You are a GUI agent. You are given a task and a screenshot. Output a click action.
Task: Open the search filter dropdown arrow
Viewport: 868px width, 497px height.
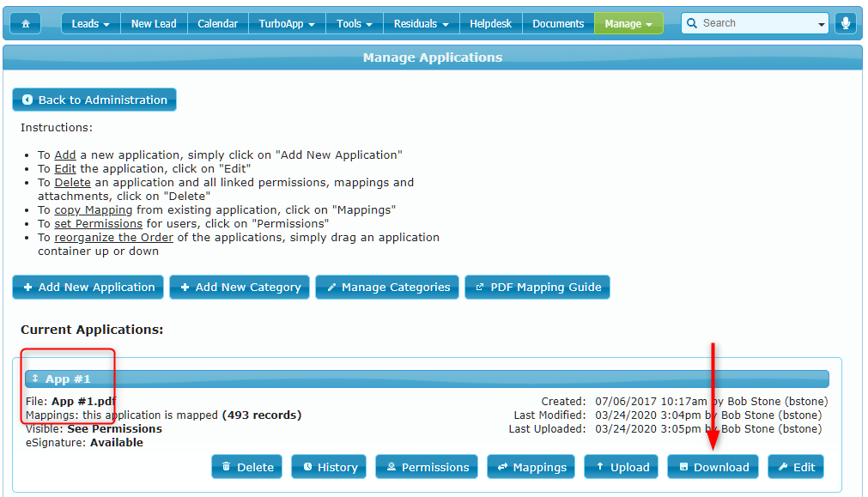point(822,23)
